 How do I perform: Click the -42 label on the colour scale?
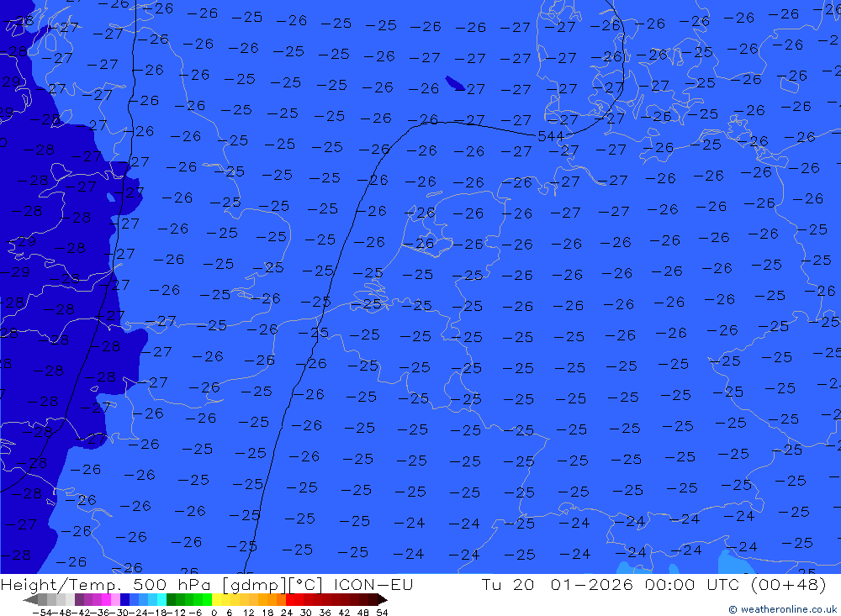82,613
